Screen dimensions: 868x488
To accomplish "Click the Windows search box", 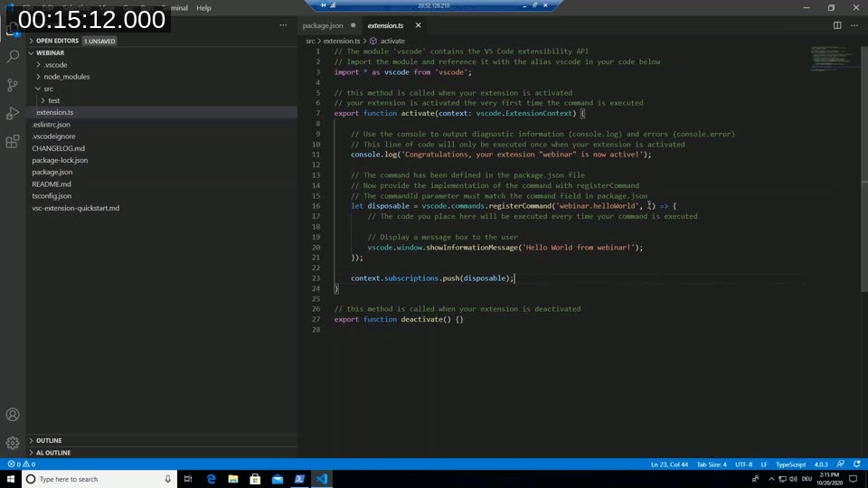I will [x=99, y=479].
